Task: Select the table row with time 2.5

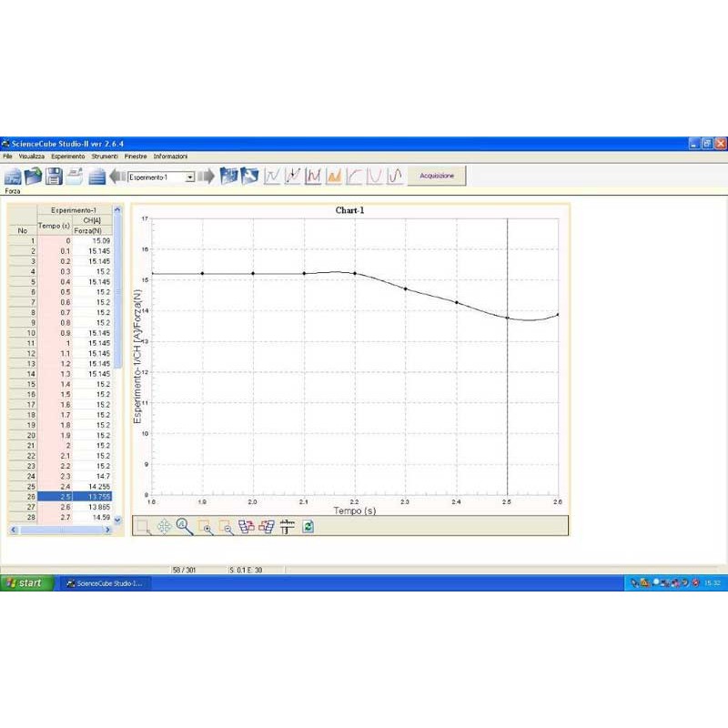Action: click(x=75, y=497)
